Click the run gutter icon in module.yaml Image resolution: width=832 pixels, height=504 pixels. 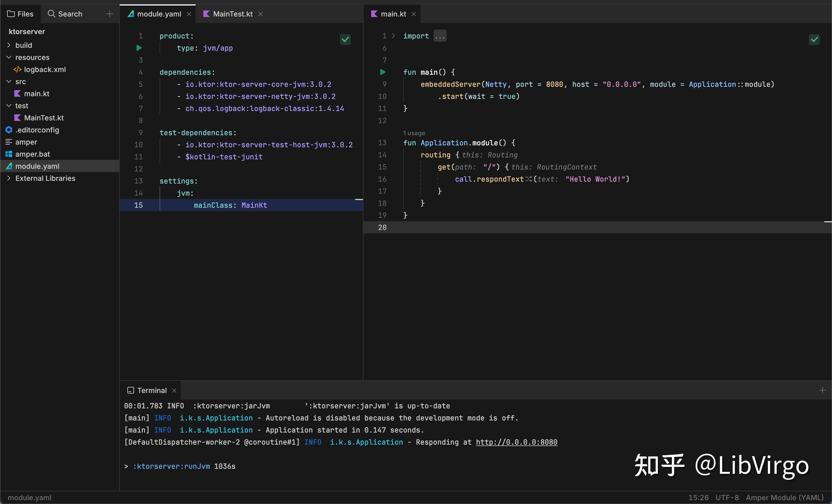139,48
